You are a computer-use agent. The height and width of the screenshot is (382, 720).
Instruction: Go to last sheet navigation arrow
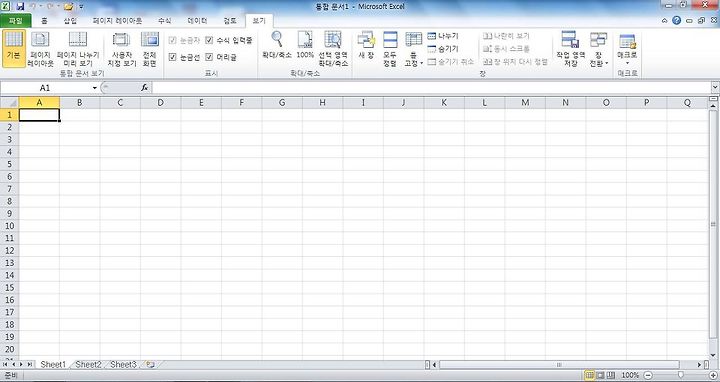pyautogui.click(x=29, y=364)
